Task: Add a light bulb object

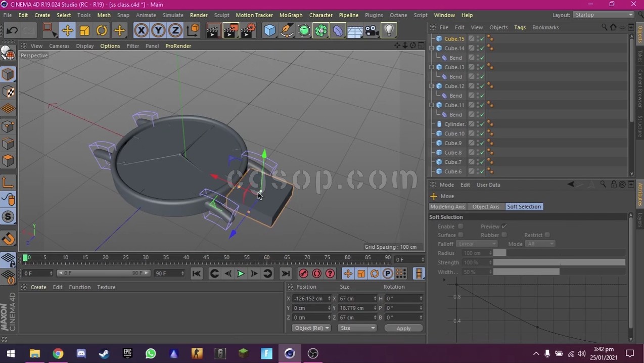Action: [x=389, y=31]
